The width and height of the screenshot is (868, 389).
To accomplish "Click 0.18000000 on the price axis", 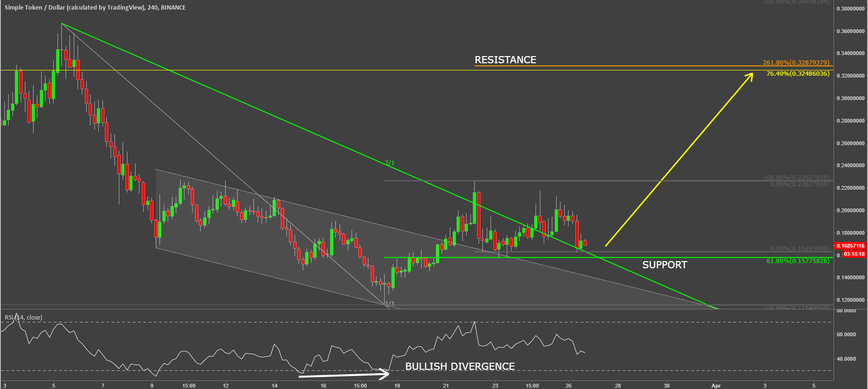I will (x=850, y=233).
